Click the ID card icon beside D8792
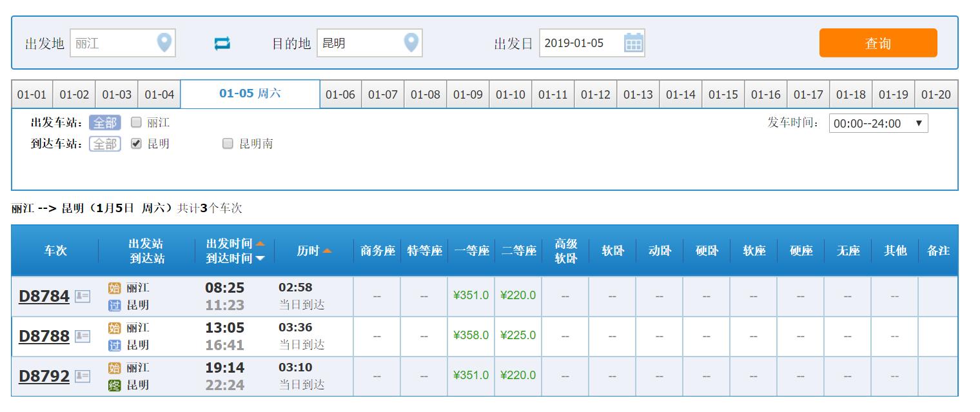 (x=83, y=376)
